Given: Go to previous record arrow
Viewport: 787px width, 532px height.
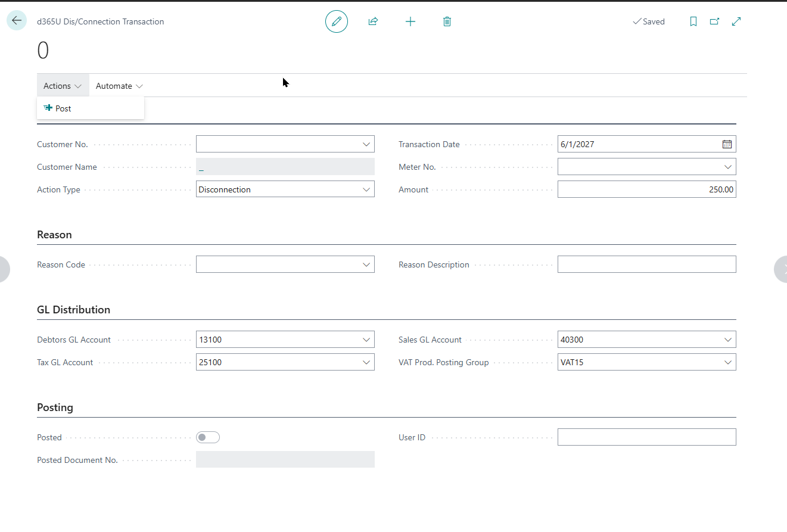Looking at the screenshot, I should click(x=5, y=269).
